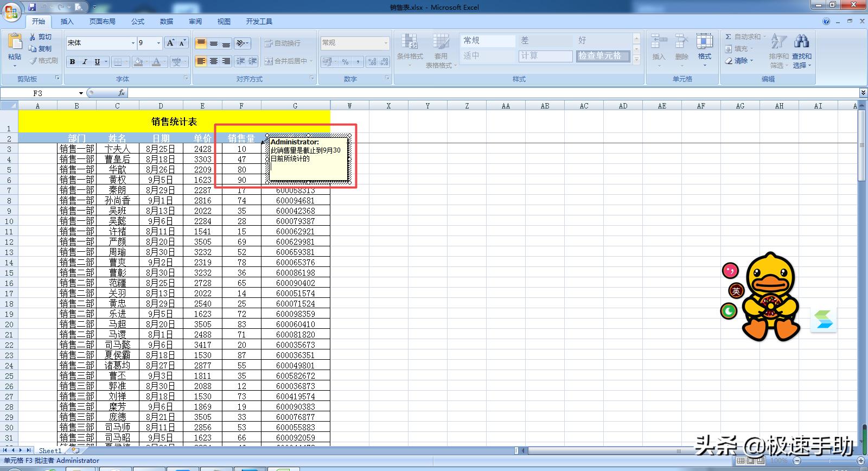Select the Sheet1 worksheet tab

50,450
